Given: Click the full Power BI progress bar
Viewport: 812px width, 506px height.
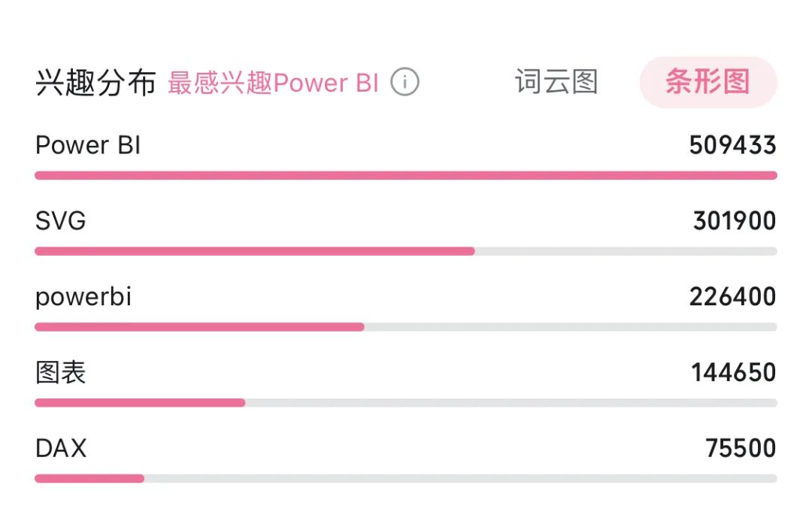Looking at the screenshot, I should 406,176.
